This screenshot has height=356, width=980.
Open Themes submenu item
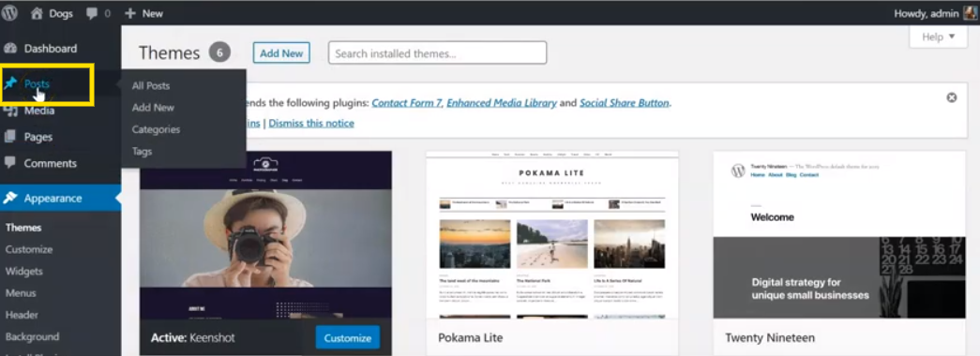(x=23, y=228)
